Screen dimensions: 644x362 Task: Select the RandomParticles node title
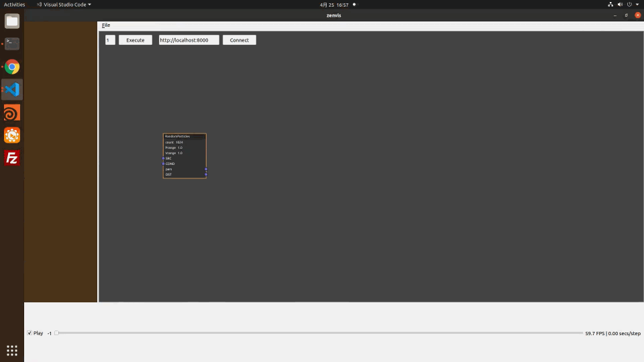177,136
